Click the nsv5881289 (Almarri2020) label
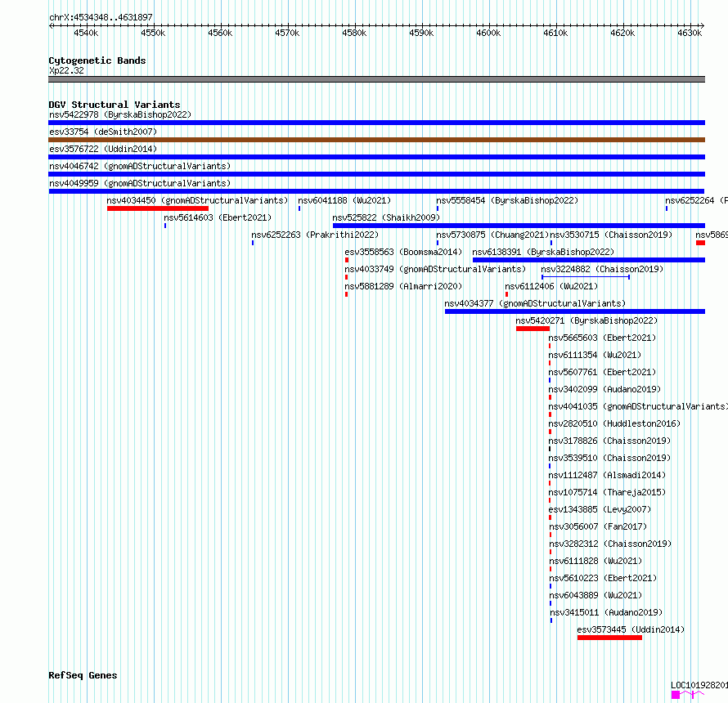The image size is (728, 703). [x=403, y=286]
